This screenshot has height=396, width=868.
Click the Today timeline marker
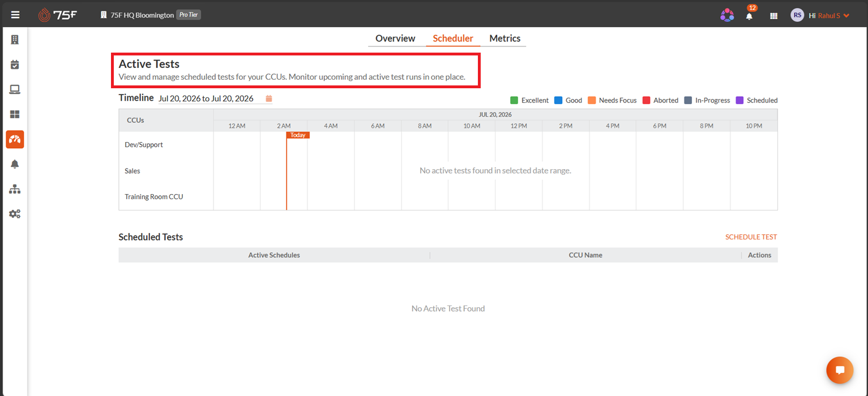point(298,135)
